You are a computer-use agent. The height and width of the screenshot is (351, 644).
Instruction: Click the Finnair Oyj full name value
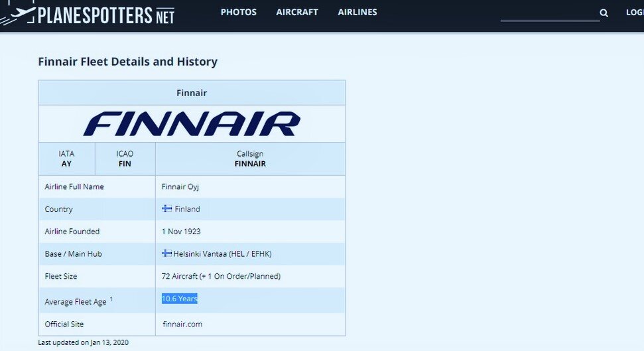[x=180, y=186]
